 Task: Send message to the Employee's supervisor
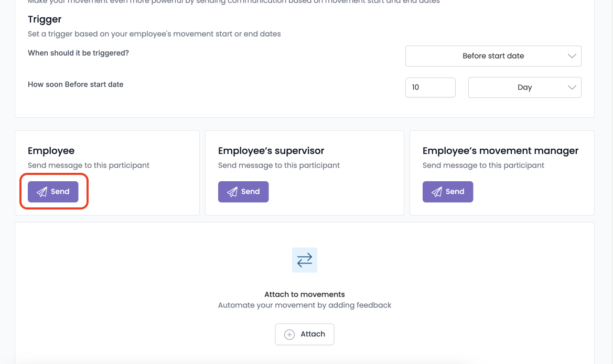pos(243,192)
